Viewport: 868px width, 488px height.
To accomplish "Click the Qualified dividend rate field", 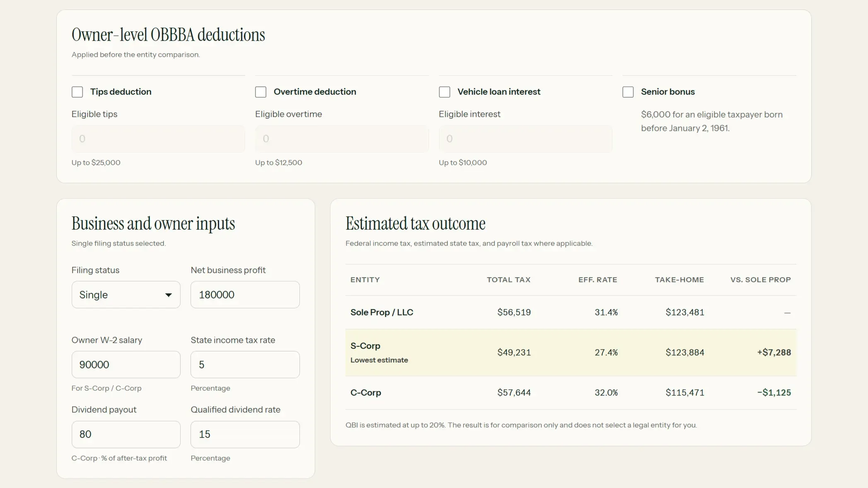I will 245,435.
